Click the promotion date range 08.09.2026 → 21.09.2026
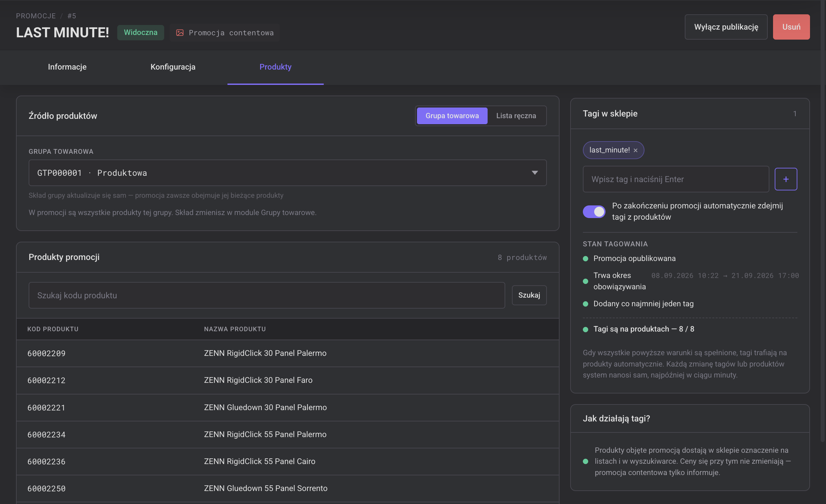826x504 pixels. (725, 275)
